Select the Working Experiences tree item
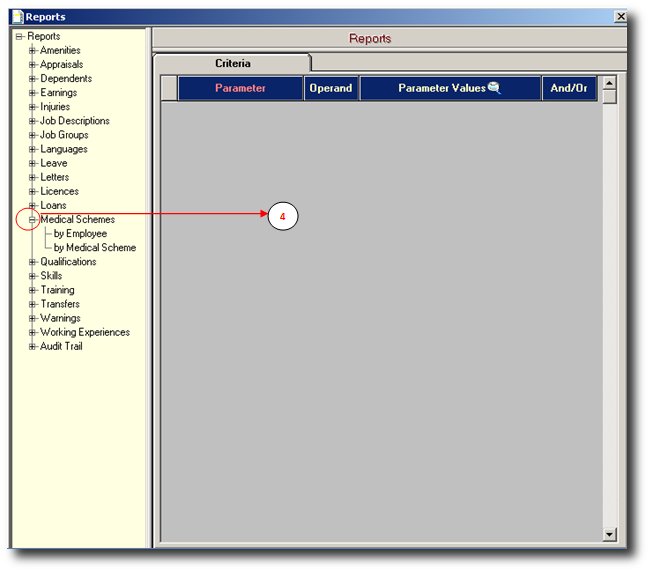 point(84,333)
